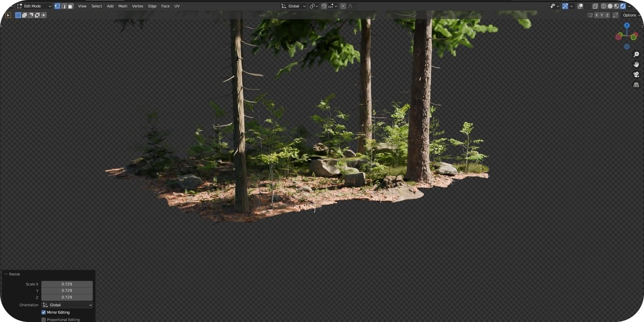The height and width of the screenshot is (322, 644).
Task: Select rendered viewport shading
Action: 623,6
